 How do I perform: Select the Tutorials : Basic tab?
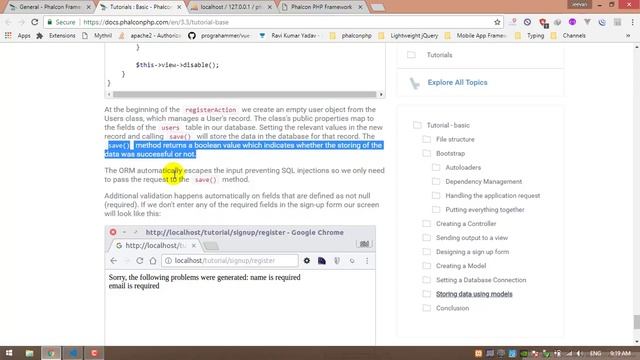[x=140, y=7]
